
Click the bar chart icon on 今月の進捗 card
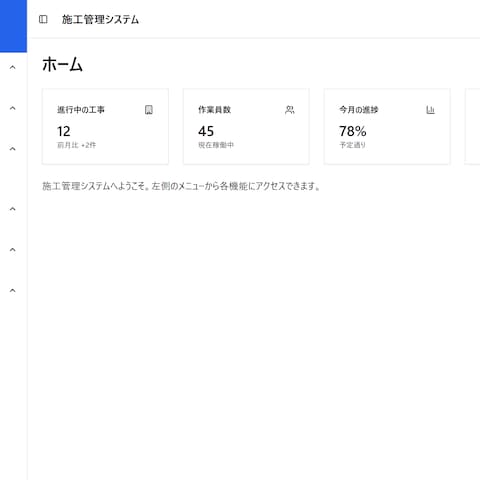coord(430,110)
